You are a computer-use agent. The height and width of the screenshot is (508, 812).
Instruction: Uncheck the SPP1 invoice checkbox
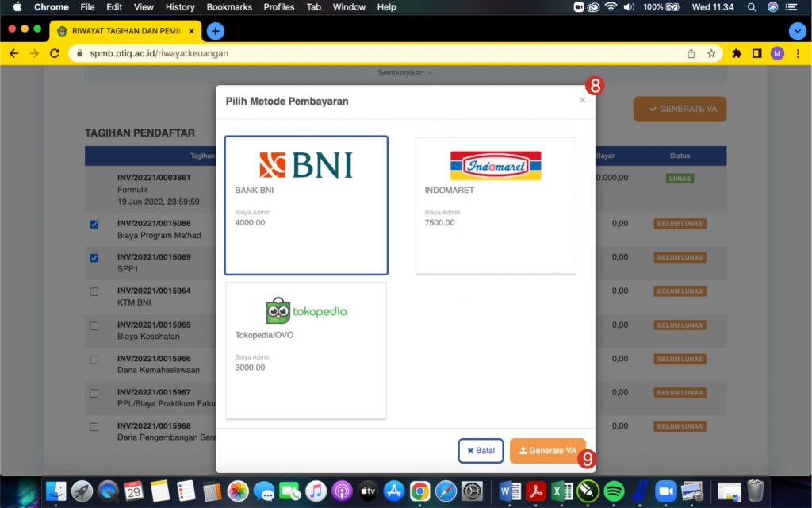tap(94, 258)
